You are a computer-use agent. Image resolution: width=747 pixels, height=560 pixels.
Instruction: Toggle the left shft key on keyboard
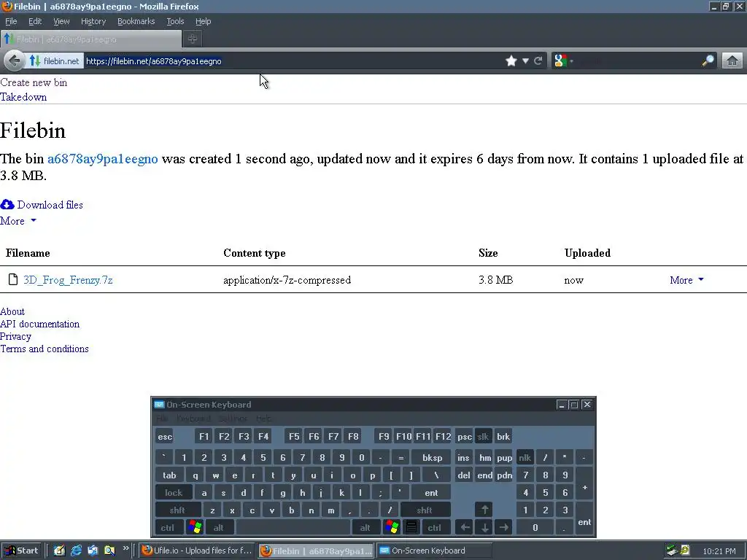click(177, 510)
